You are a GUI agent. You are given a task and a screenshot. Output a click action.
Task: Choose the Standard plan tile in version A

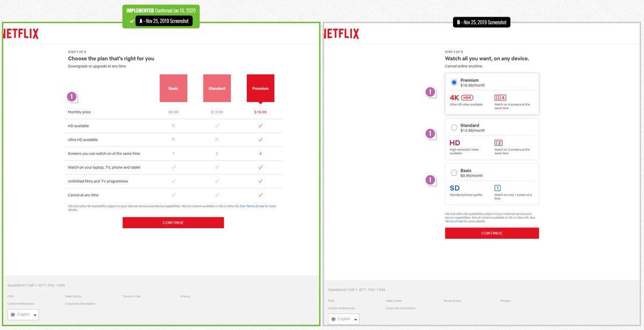217,88
